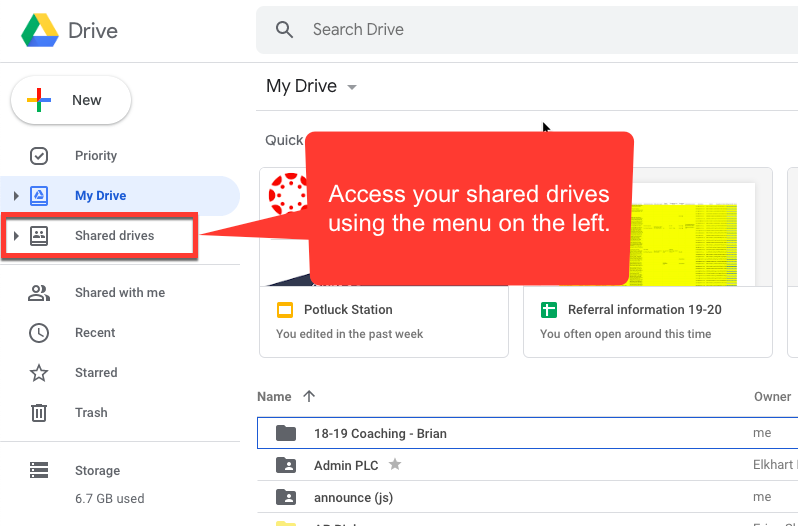Screen dimensions: 798x526
Task: Click the Potluck Station Slides icon
Action: [x=285, y=310]
